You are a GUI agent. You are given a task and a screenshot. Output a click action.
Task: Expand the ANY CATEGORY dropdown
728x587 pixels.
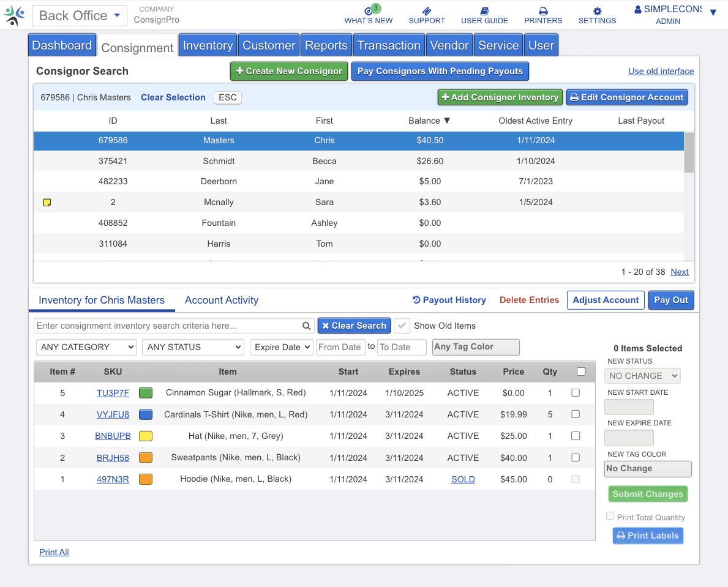point(86,347)
